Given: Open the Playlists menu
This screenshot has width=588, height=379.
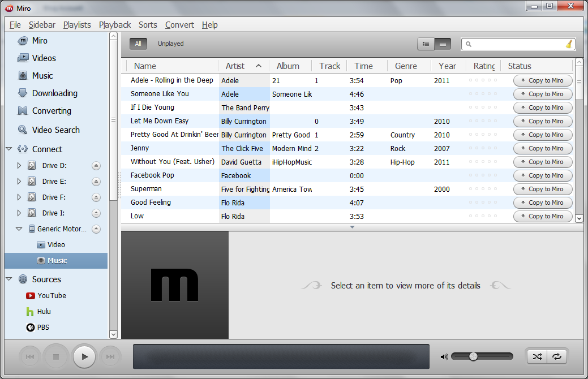Looking at the screenshot, I should (x=77, y=25).
